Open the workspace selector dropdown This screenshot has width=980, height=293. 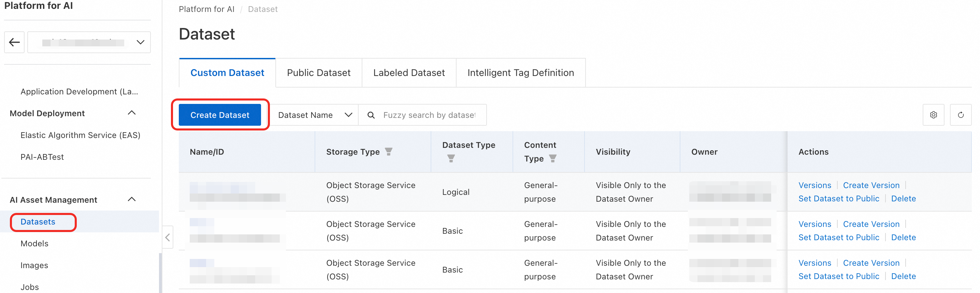[89, 42]
